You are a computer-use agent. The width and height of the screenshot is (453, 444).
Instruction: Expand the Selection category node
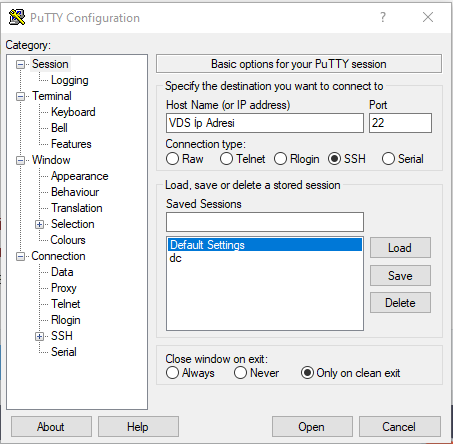pos(39,224)
